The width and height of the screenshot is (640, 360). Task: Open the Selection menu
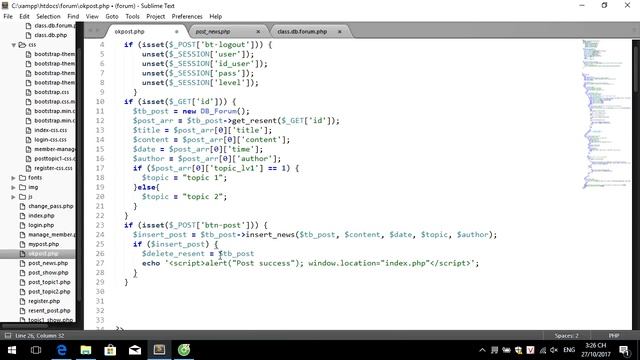click(x=48, y=16)
